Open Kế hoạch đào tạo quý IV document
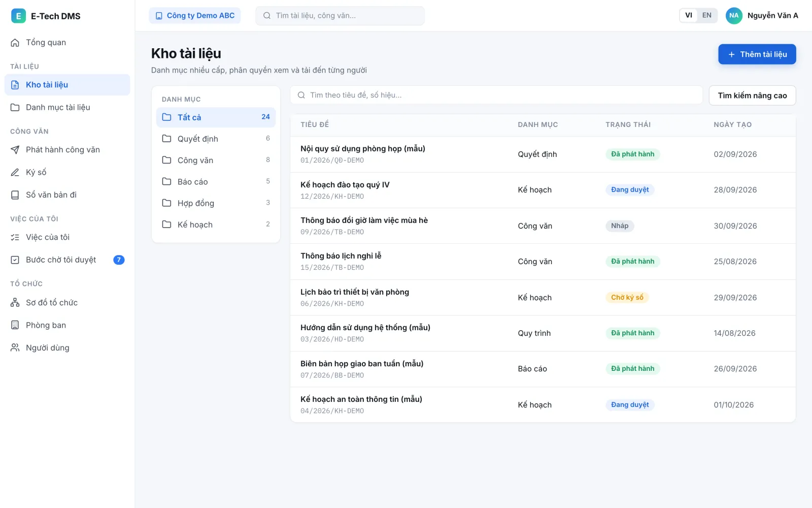This screenshot has width=812, height=508. click(345, 185)
